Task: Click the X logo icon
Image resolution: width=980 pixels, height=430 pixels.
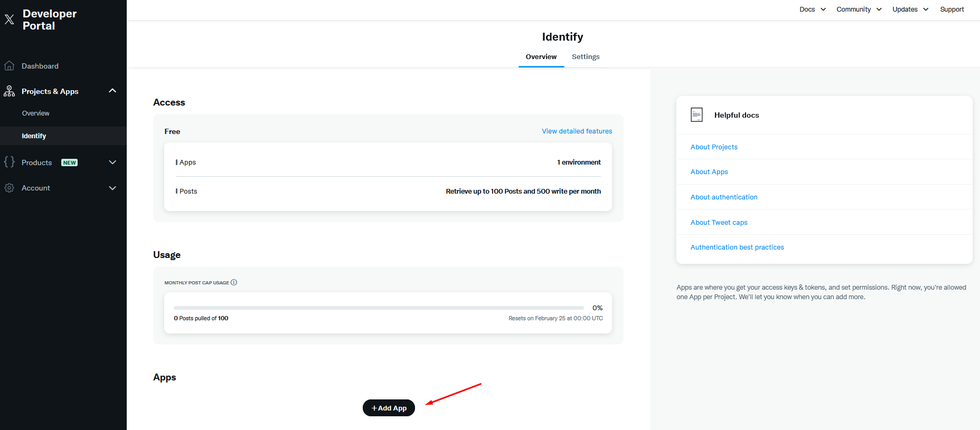Action: click(9, 20)
